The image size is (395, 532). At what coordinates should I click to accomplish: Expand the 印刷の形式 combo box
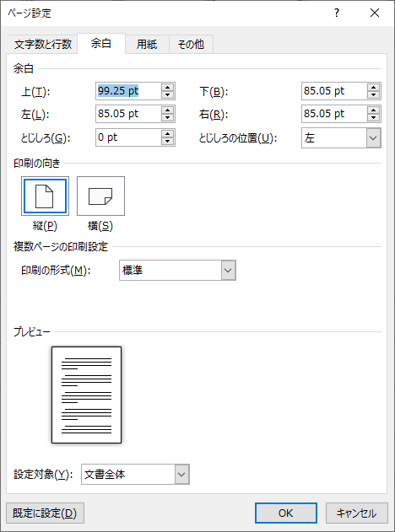228,271
